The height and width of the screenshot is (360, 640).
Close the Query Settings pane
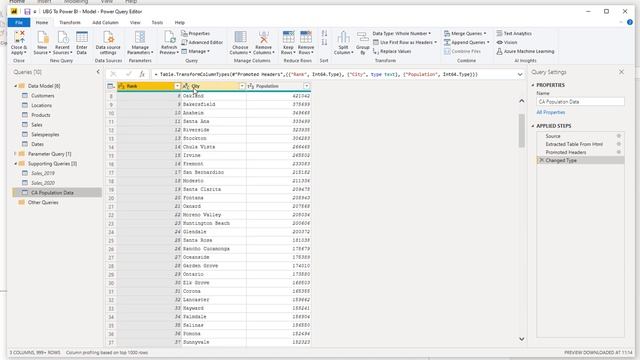coord(621,72)
